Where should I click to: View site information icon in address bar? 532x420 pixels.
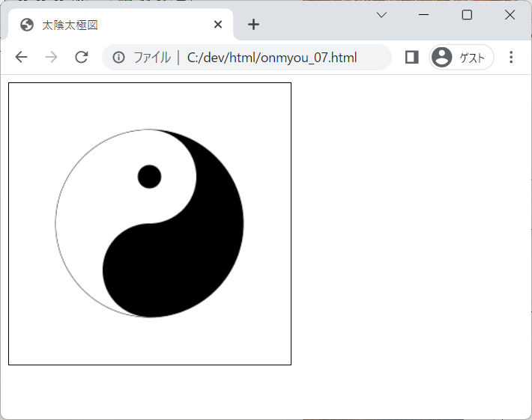[118, 58]
